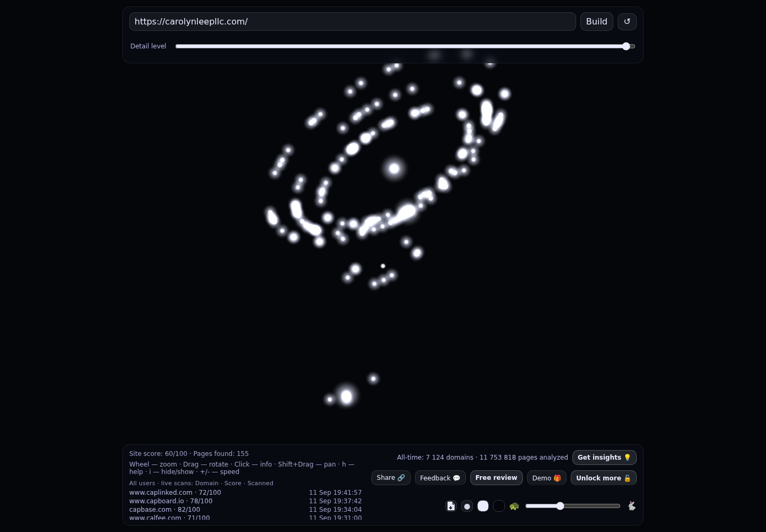
Task: Launch the Demo button
Action: (547, 478)
